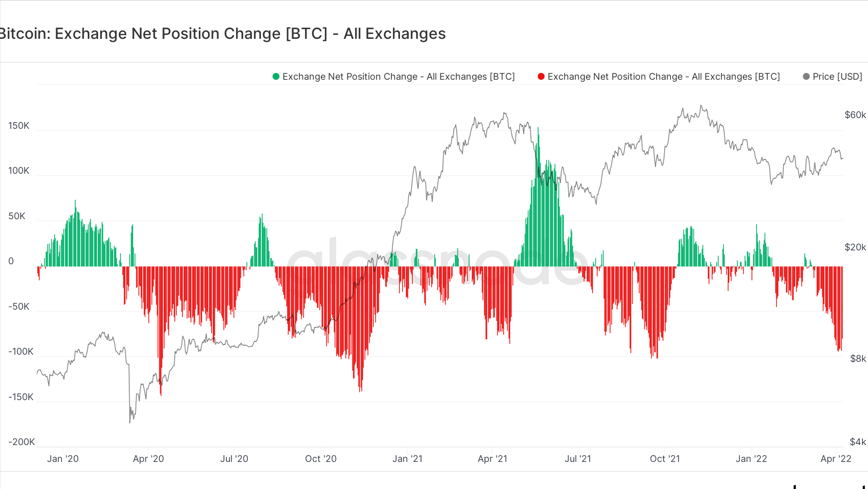Screen dimensions: 868x489
Task: Select the Jul '20 x-axis label
Action: (x=234, y=459)
